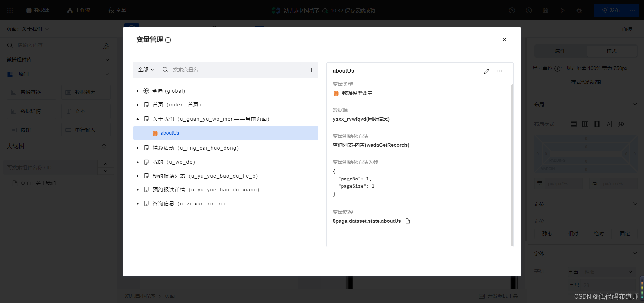The width and height of the screenshot is (644, 303).
Task: Select 静态 positioning option
Action: point(547,234)
